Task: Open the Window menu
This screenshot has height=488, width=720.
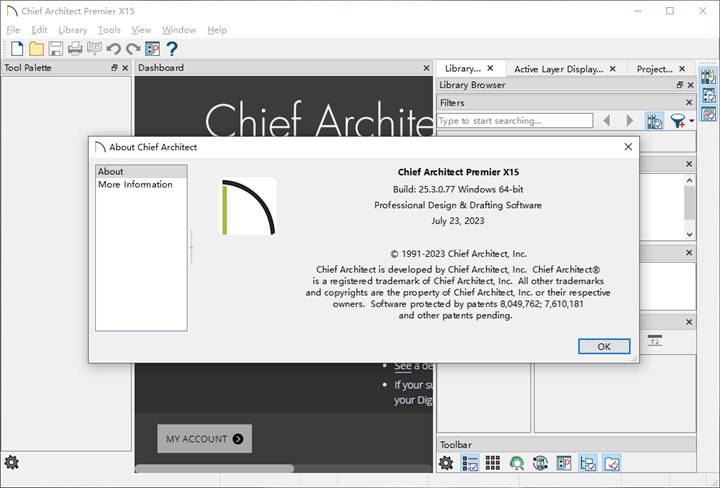Action: [179, 30]
